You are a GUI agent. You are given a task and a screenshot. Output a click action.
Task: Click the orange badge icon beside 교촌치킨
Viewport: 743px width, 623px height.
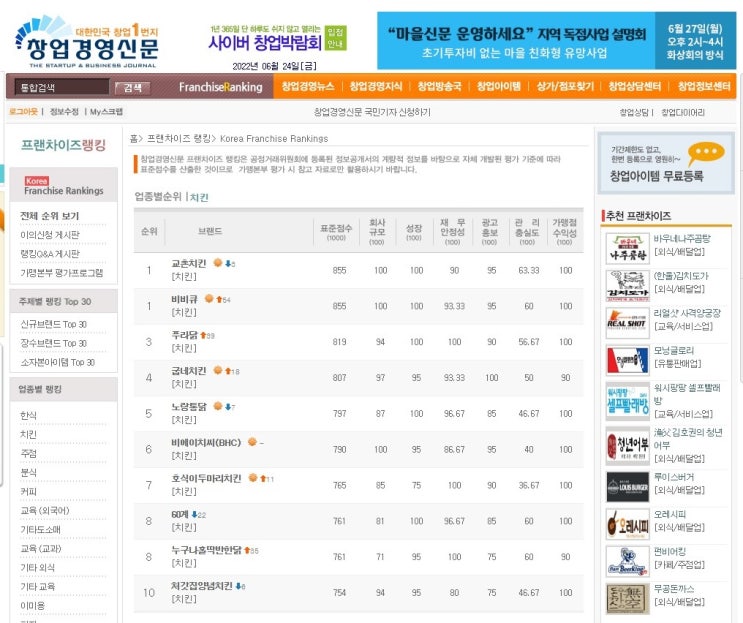pyautogui.click(x=218, y=262)
